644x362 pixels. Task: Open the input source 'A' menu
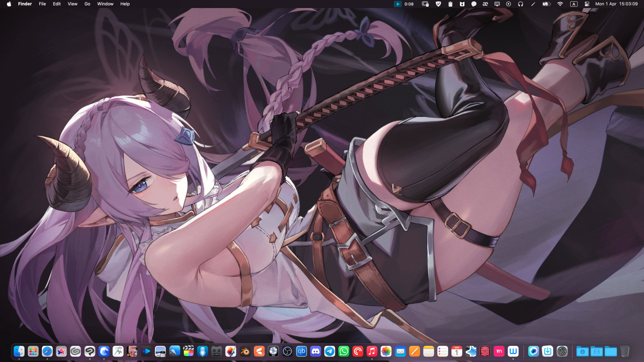point(574,4)
